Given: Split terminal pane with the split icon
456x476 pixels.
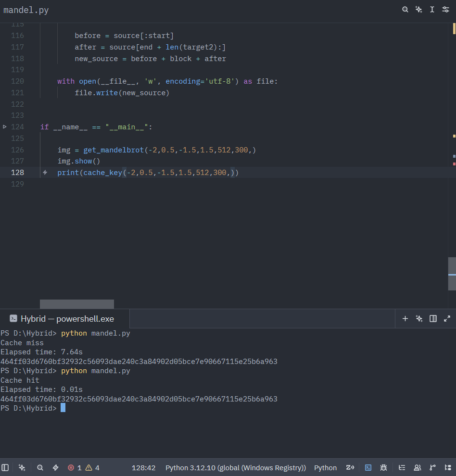Looking at the screenshot, I should (433, 319).
